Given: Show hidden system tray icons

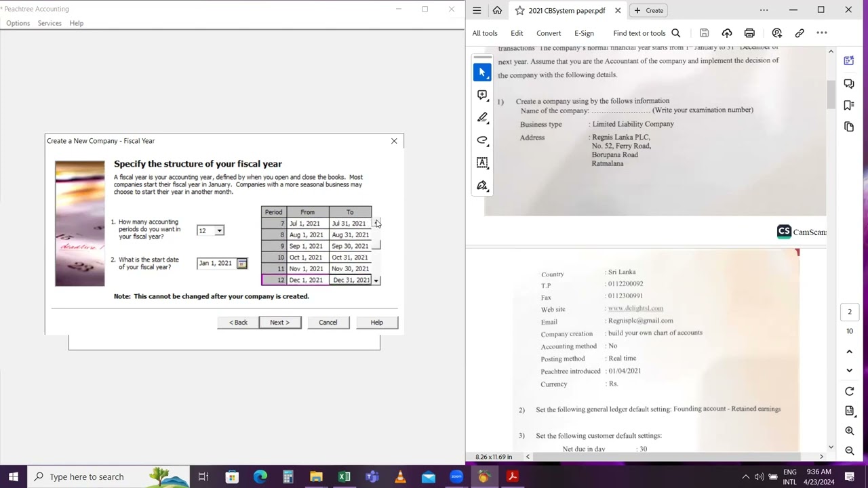Looking at the screenshot, I should click(745, 476).
